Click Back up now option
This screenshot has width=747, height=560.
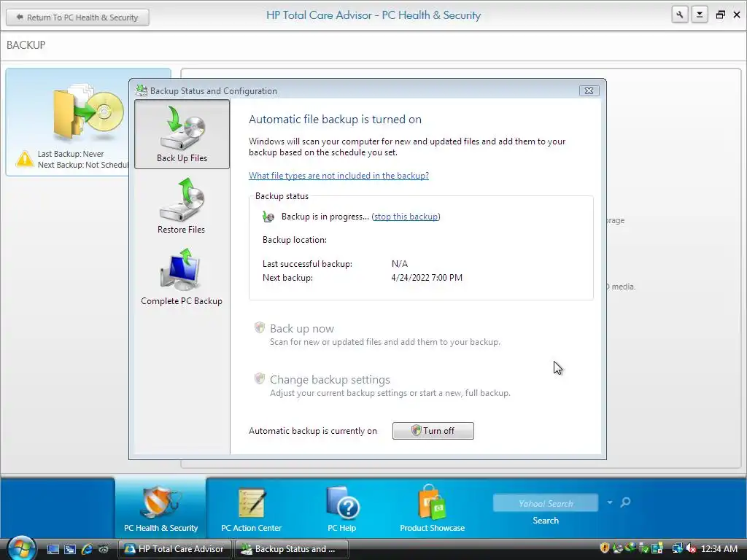301,329
